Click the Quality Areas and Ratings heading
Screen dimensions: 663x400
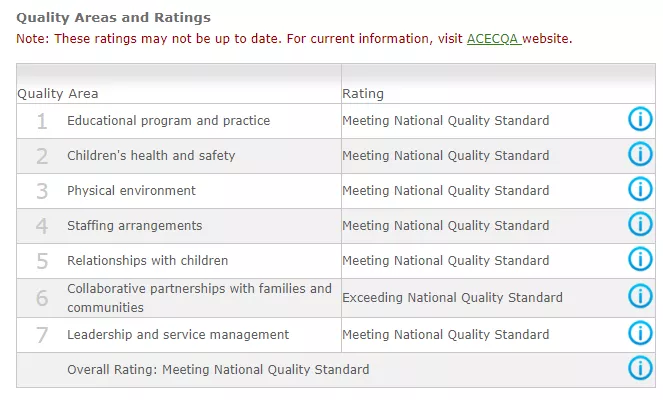pyautogui.click(x=113, y=18)
